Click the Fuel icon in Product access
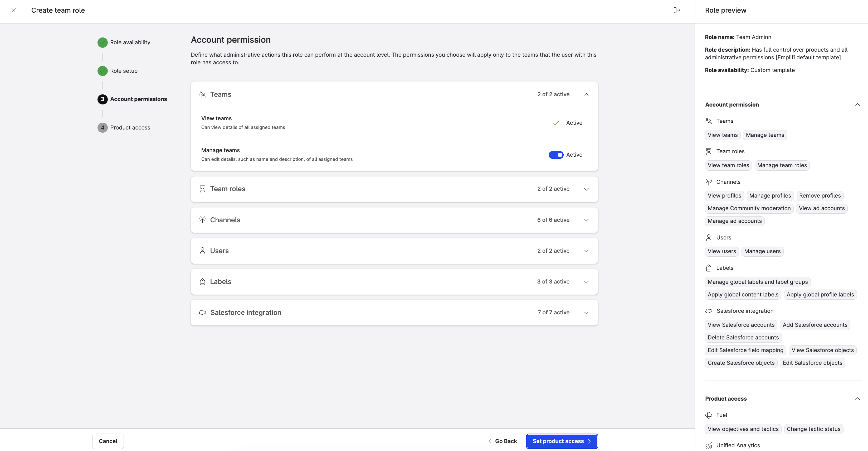868x451 pixels. coord(709,415)
